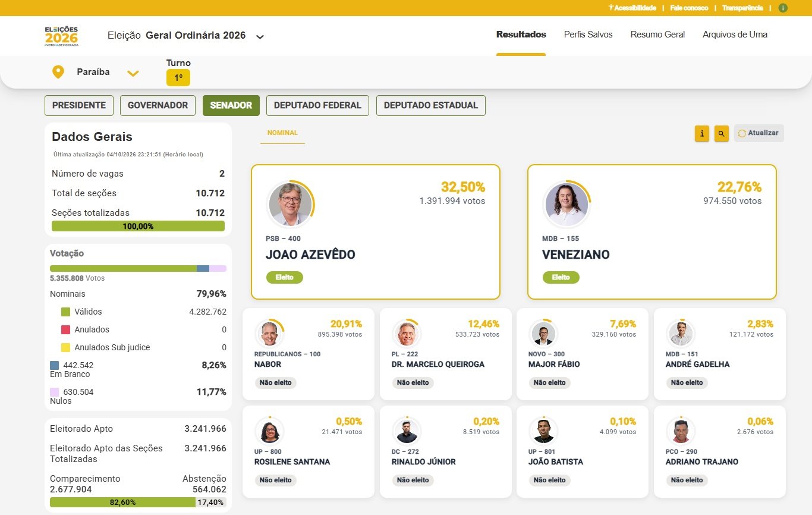Click João Batista's candidate photo
The height and width of the screenshot is (515, 812).
[x=543, y=431]
